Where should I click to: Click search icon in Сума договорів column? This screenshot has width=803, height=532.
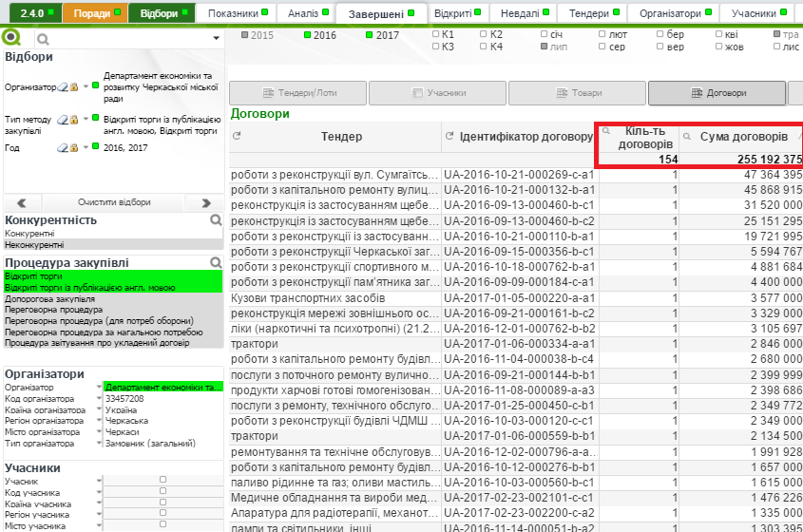coord(686,137)
